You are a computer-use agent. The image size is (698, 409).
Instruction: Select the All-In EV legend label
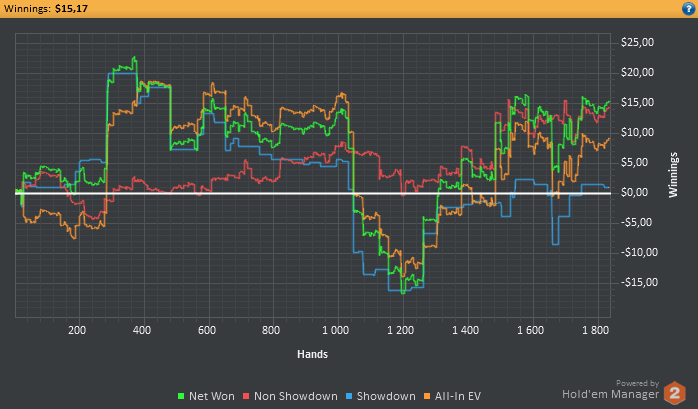coord(458,396)
